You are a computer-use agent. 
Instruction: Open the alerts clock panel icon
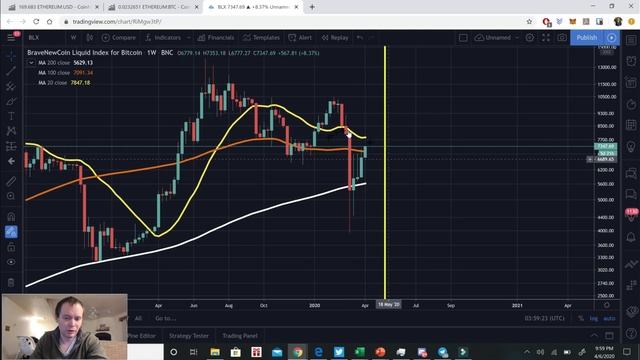[631, 61]
